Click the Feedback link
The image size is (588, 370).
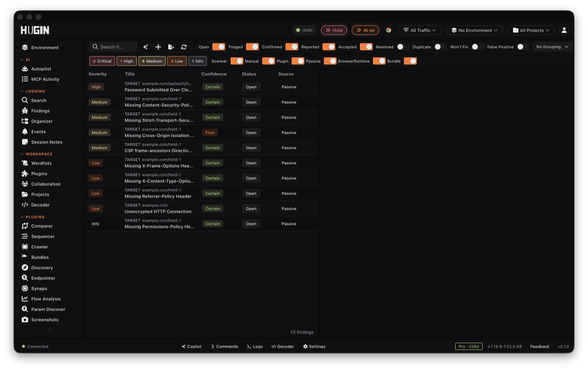[539, 346]
